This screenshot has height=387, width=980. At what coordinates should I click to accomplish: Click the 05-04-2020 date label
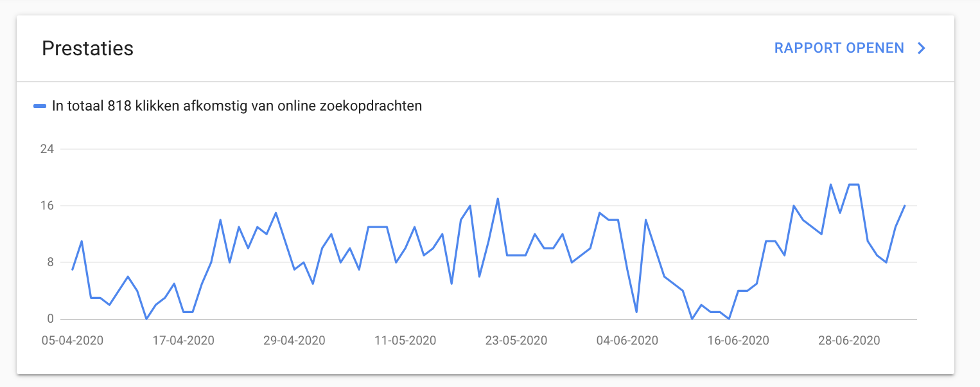[x=73, y=340]
